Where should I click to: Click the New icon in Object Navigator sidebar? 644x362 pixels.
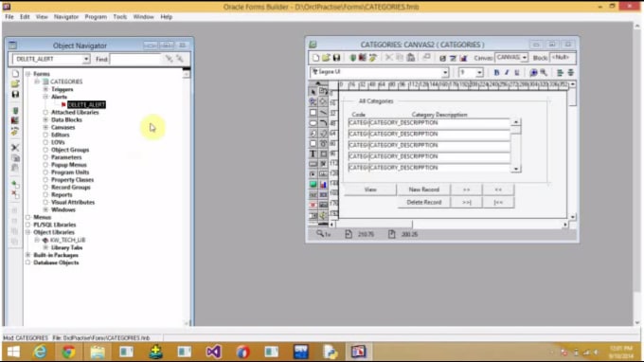tap(15, 74)
